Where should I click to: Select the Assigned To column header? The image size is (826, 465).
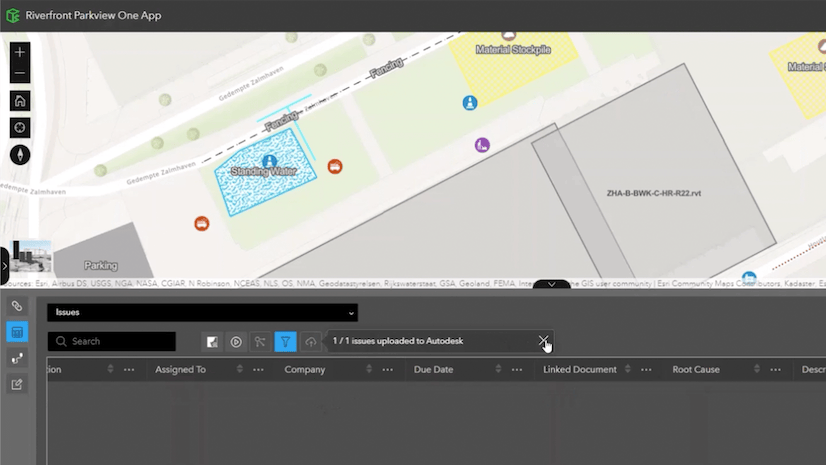coord(180,370)
